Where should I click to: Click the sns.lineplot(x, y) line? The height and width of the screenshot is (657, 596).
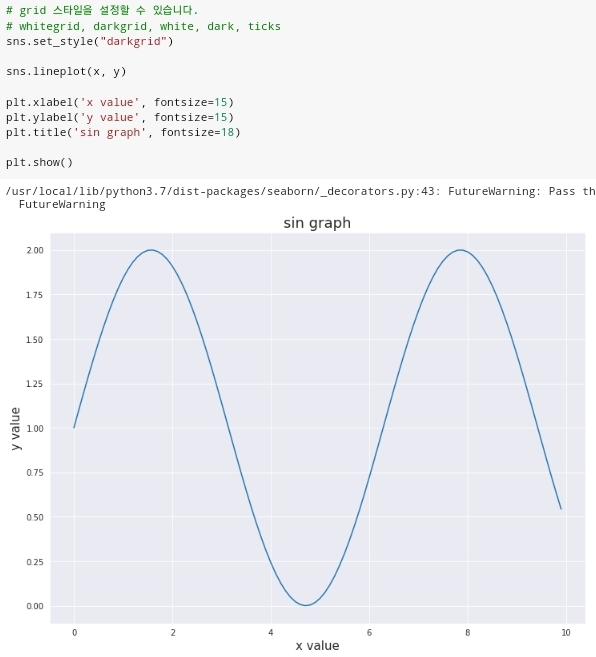coord(66,72)
